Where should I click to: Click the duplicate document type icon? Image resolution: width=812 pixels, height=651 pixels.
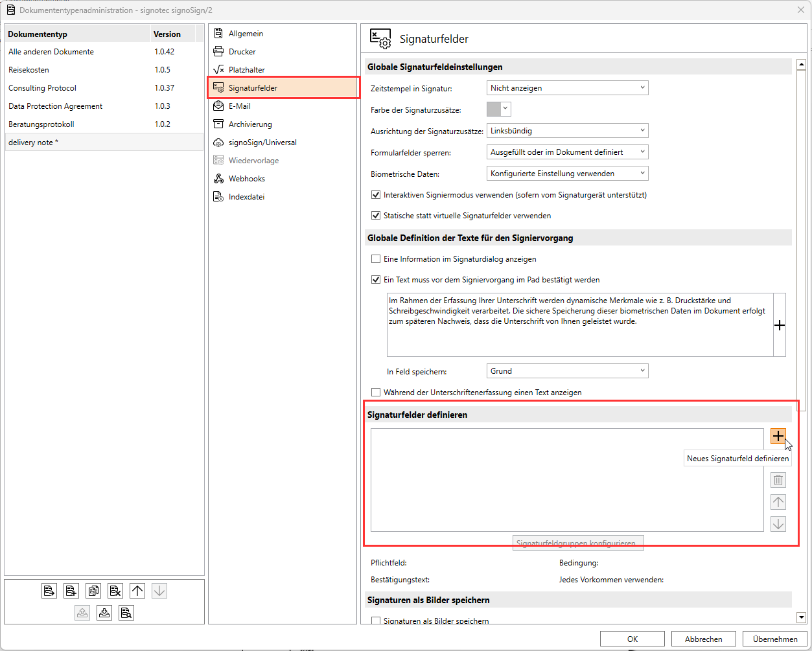tap(93, 591)
